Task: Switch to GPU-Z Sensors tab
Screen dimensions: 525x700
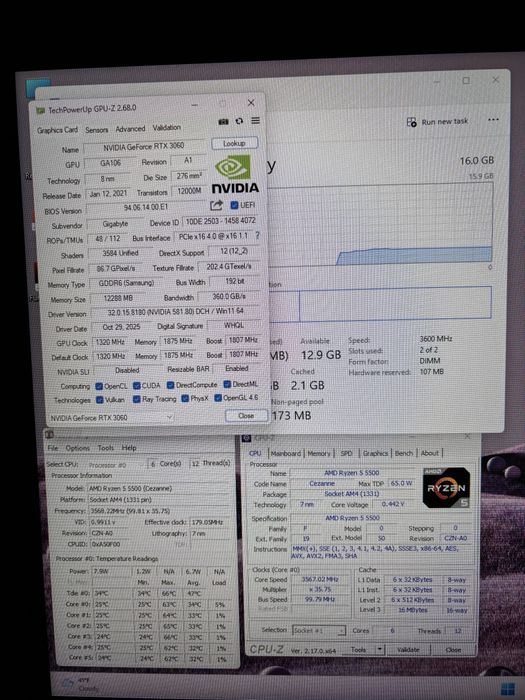Action: click(x=96, y=129)
